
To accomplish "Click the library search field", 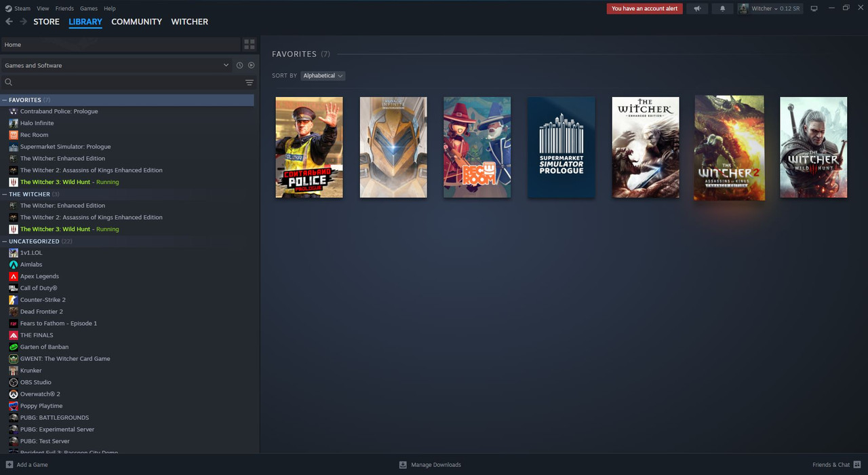I will coord(122,82).
